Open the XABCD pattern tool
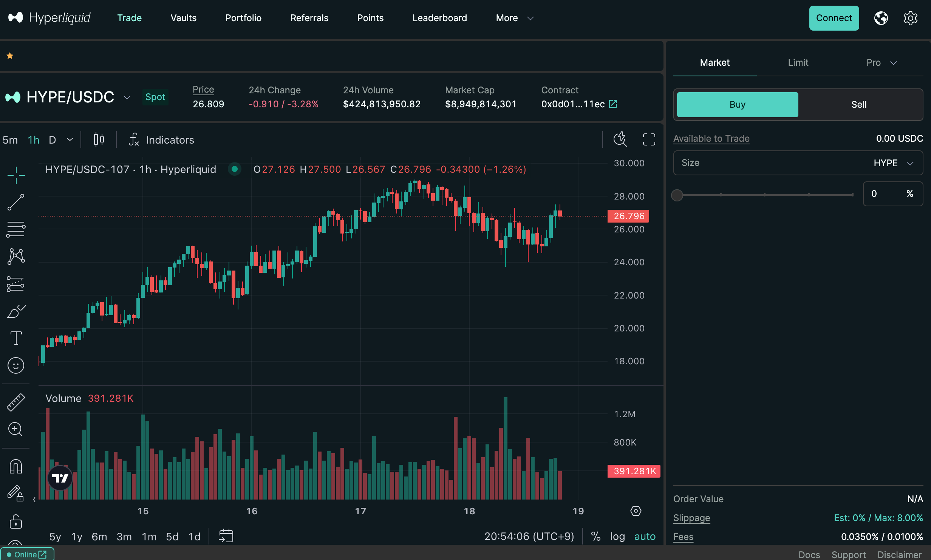 [16, 256]
